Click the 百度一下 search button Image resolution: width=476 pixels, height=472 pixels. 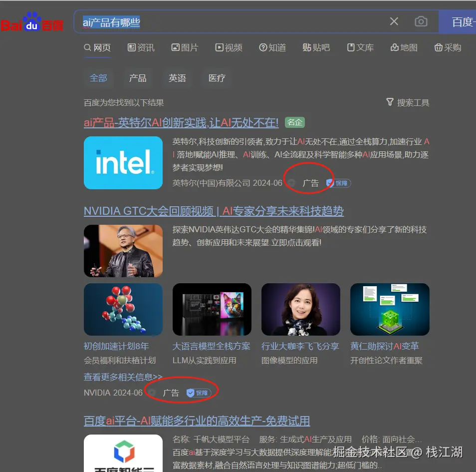pyautogui.click(x=458, y=22)
